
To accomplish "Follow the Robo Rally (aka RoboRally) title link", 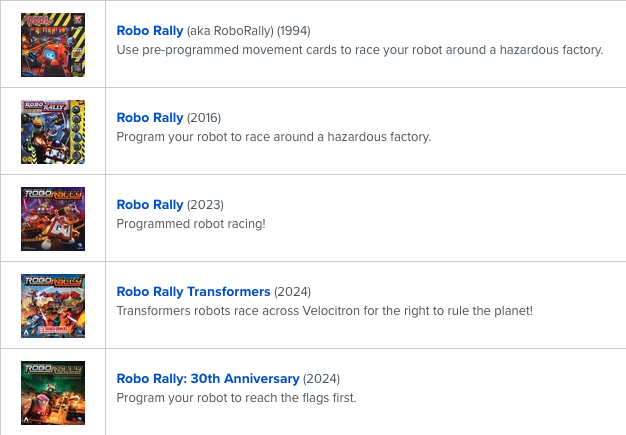I will [x=150, y=31].
